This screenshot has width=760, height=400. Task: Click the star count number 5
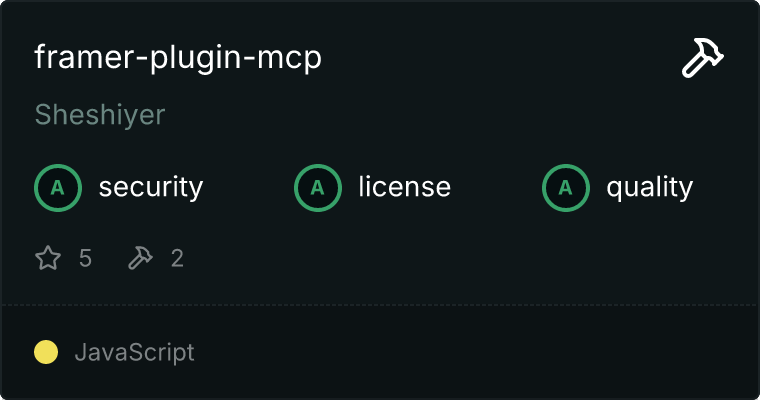[x=85, y=258]
